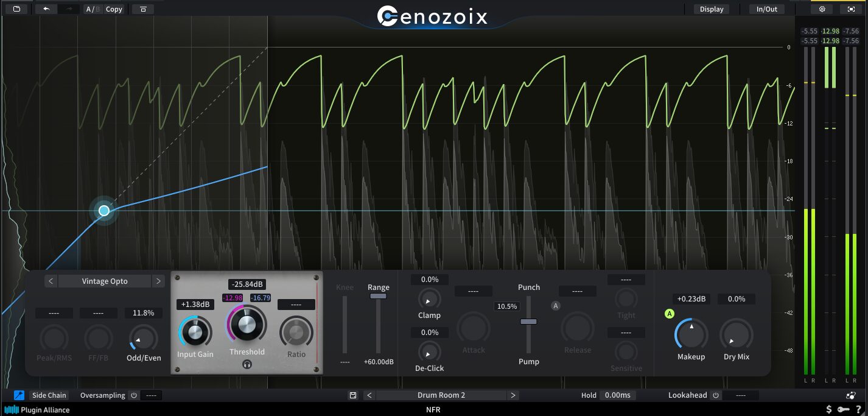
Task: Click the Threshold knob
Action: pos(247,325)
